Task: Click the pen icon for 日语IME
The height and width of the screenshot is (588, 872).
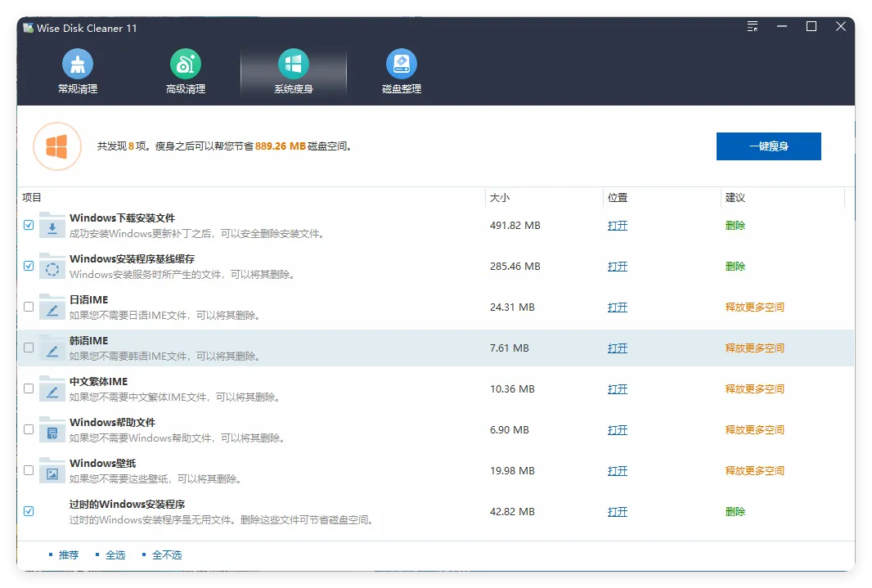Action: (x=51, y=306)
